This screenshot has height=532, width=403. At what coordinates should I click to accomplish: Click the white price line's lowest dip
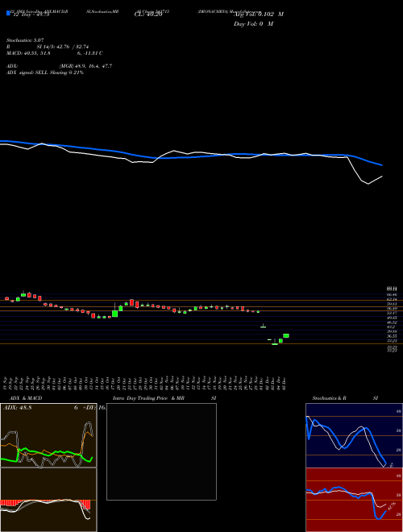click(368, 184)
